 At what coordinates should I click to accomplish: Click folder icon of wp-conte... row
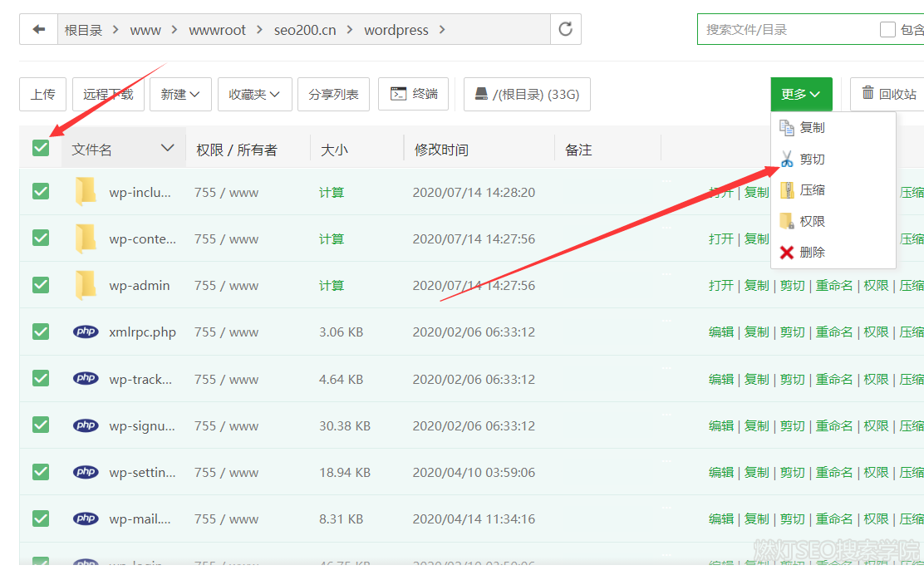pyautogui.click(x=86, y=238)
